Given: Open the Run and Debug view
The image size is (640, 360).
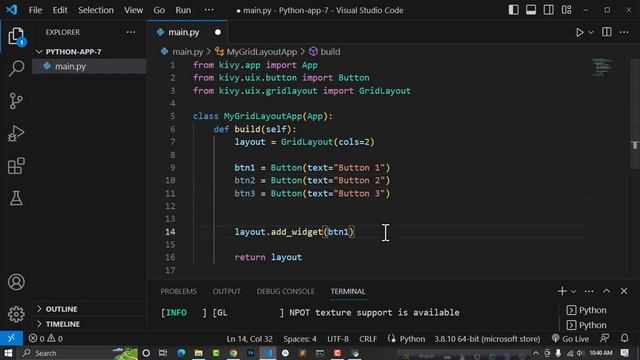Looking at the screenshot, I should tap(16, 133).
